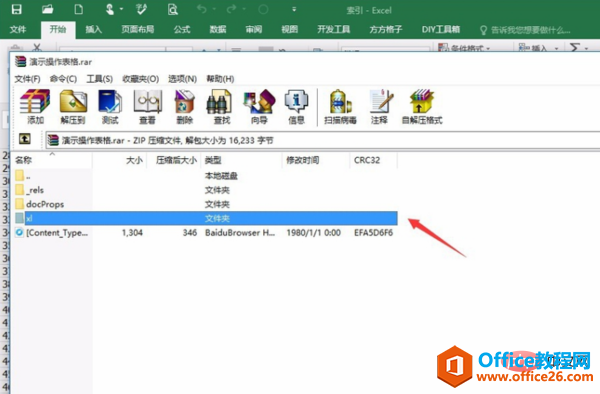Sort by 类型 column header
This screenshot has height=394, width=600.
(x=241, y=160)
